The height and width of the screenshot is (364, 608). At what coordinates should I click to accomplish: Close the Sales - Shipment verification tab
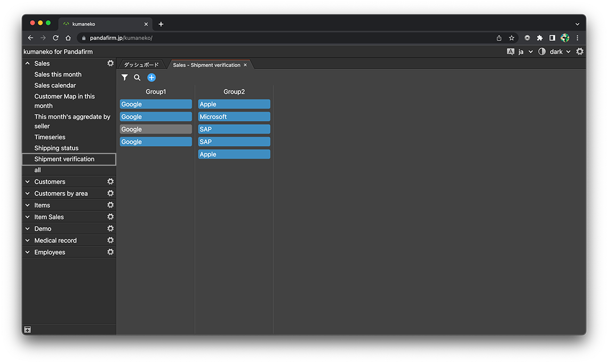(245, 64)
